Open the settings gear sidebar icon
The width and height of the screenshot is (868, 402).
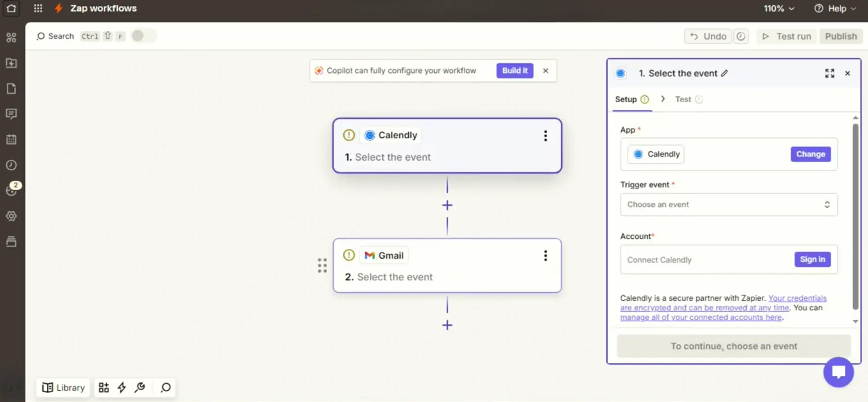[11, 216]
